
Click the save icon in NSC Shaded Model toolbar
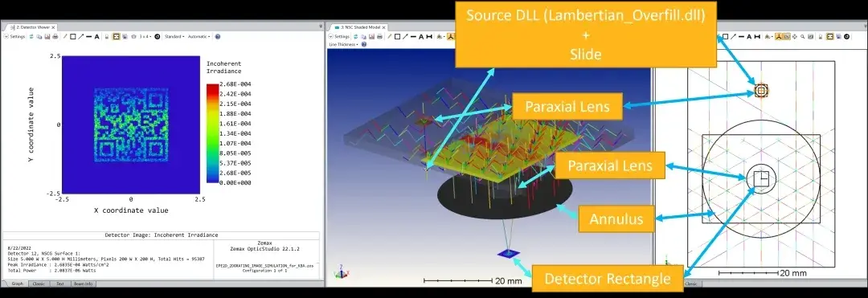pos(371,36)
